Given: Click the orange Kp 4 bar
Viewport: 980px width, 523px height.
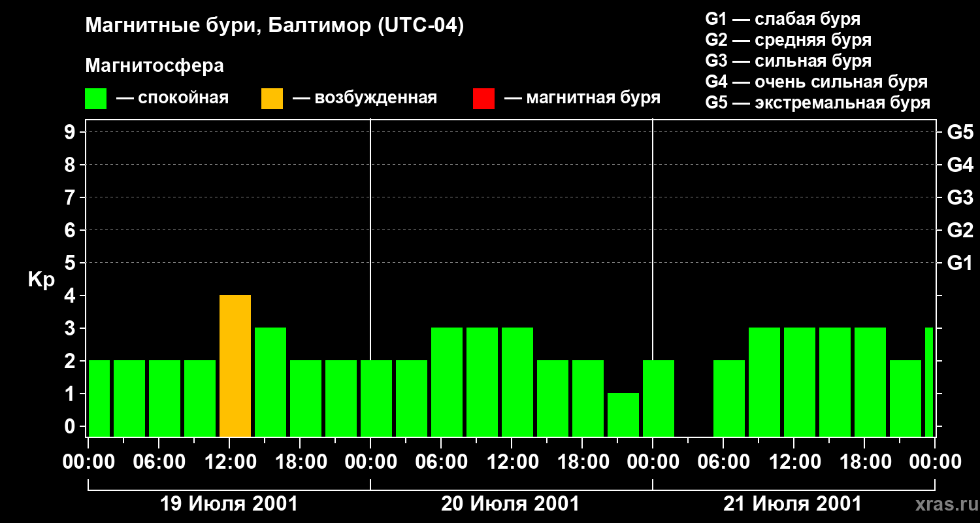Looking at the screenshot, I should coord(235,366).
